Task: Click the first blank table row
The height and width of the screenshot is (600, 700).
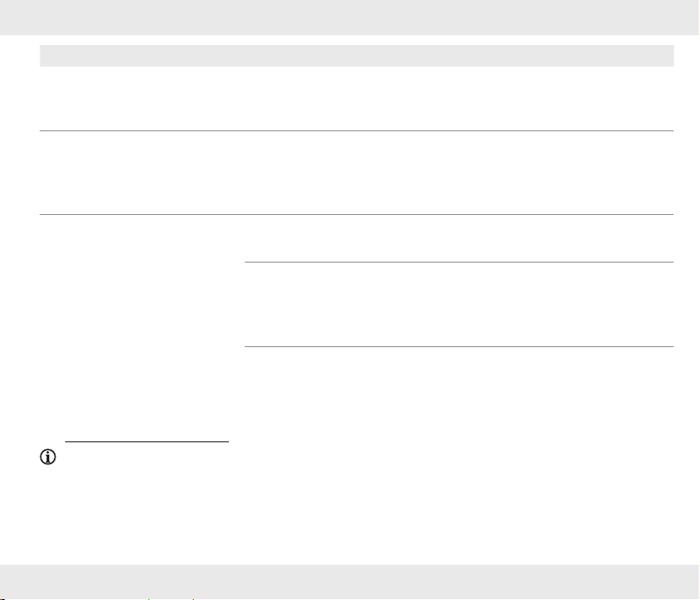Action: click(357, 99)
